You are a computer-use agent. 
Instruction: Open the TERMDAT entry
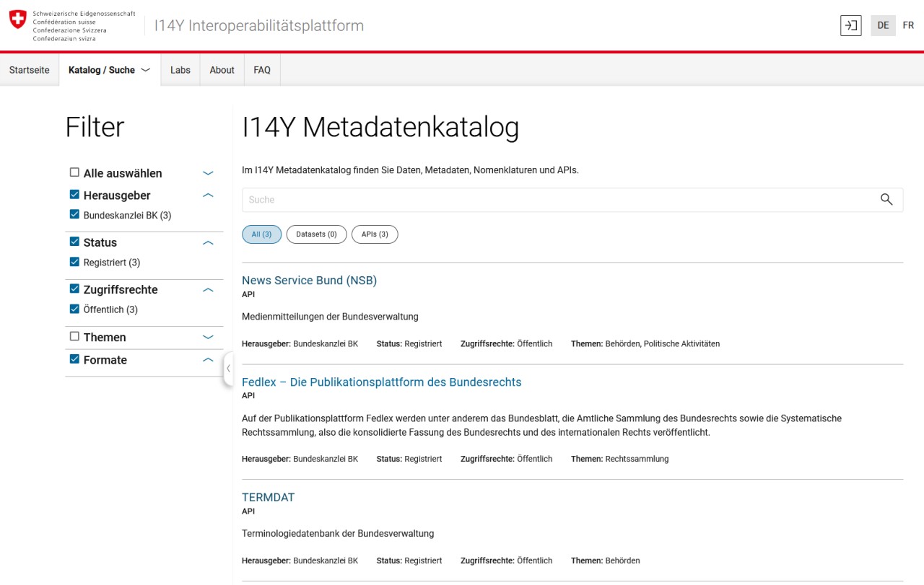tap(268, 498)
